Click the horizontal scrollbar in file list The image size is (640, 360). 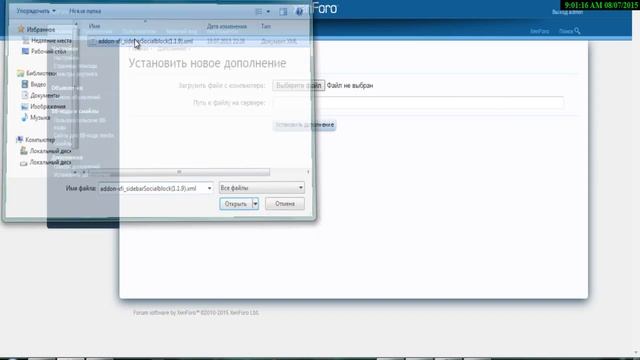pyautogui.click(x=179, y=172)
